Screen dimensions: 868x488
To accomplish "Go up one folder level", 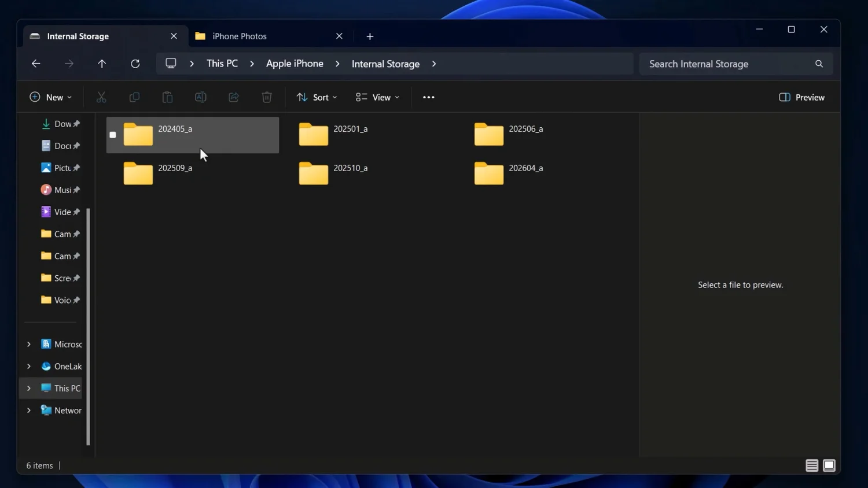I will pos(102,64).
